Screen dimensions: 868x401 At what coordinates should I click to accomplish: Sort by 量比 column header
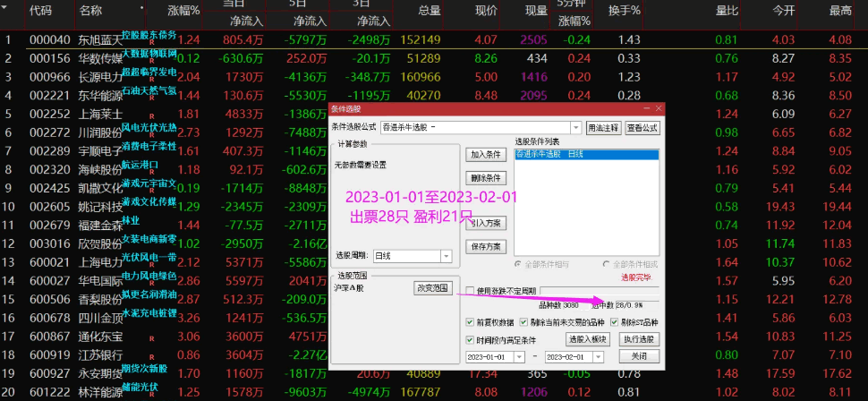click(x=728, y=10)
